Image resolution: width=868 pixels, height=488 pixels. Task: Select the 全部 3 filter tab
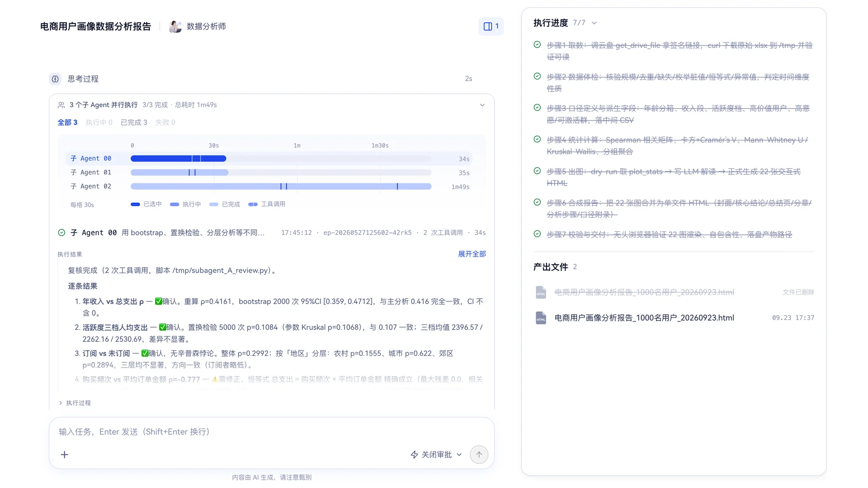click(x=67, y=122)
